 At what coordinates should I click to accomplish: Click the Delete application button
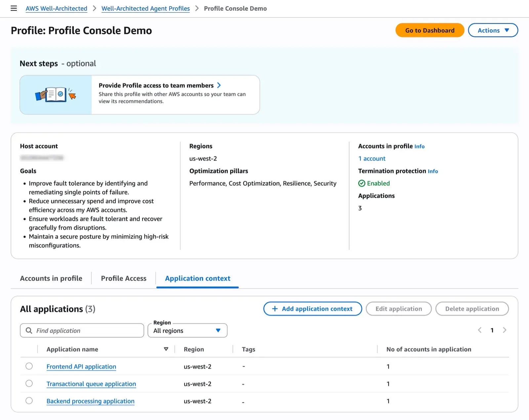point(472,309)
